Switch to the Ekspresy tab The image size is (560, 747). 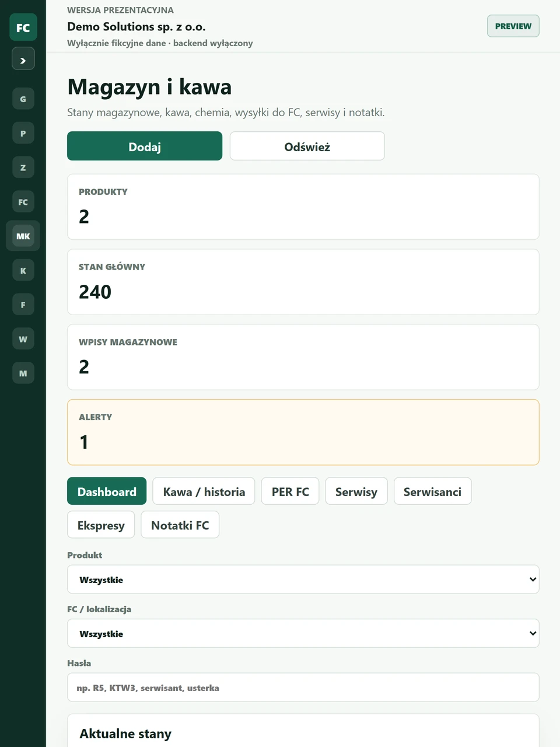pos(101,525)
